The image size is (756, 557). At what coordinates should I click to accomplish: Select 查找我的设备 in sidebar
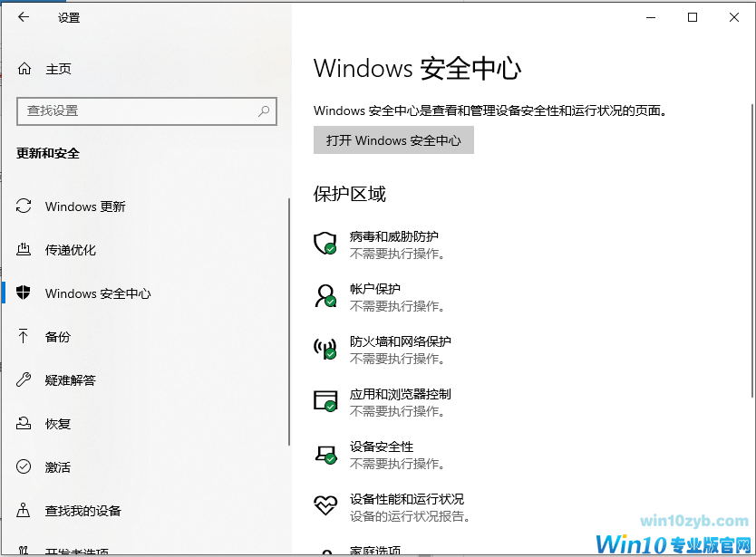82,510
